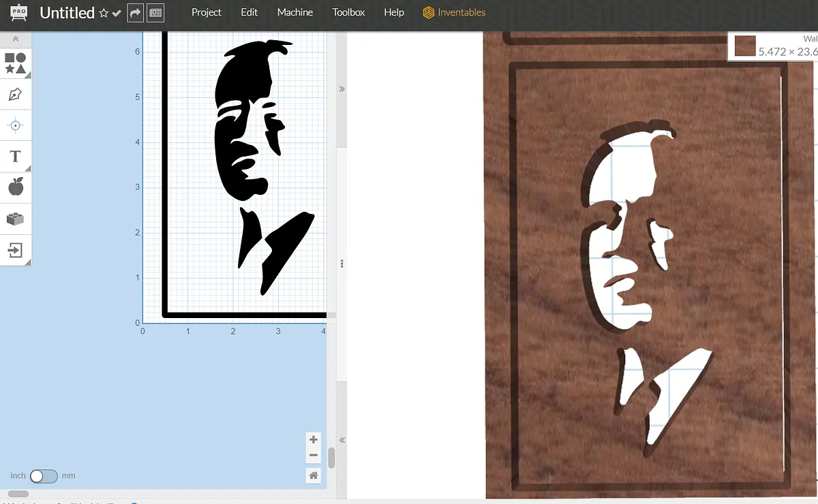Expand design pane with right double chevron

click(342, 89)
